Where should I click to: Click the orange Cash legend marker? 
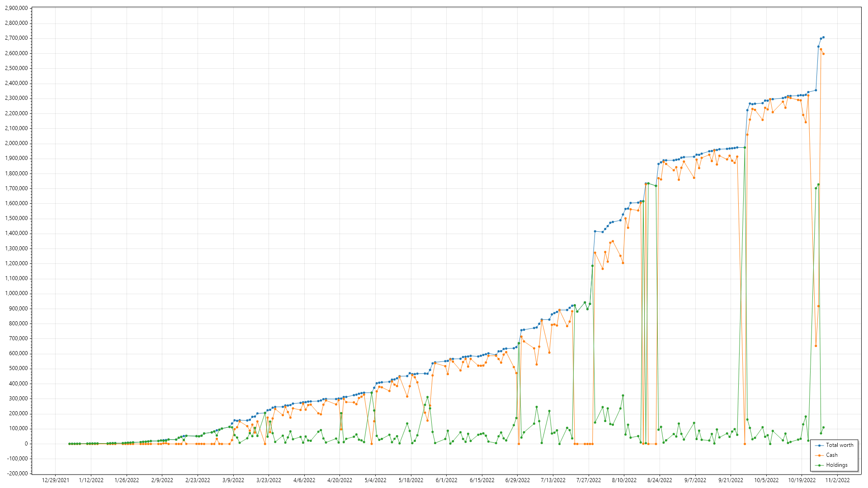point(819,455)
